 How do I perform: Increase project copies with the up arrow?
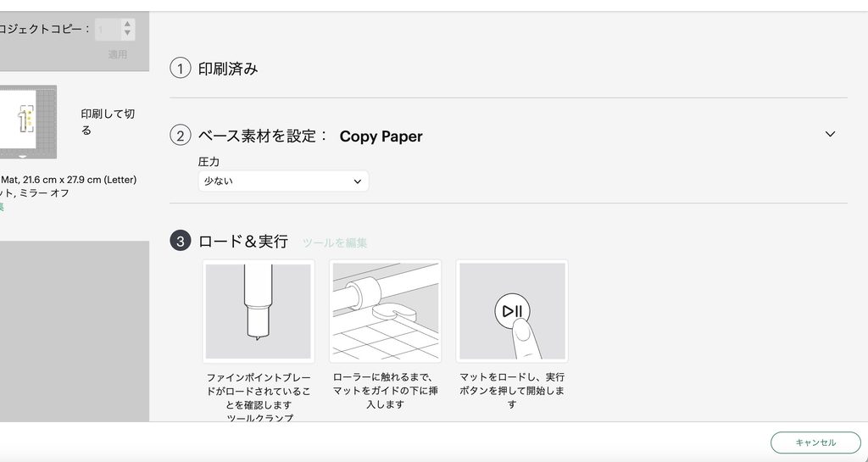(127, 24)
